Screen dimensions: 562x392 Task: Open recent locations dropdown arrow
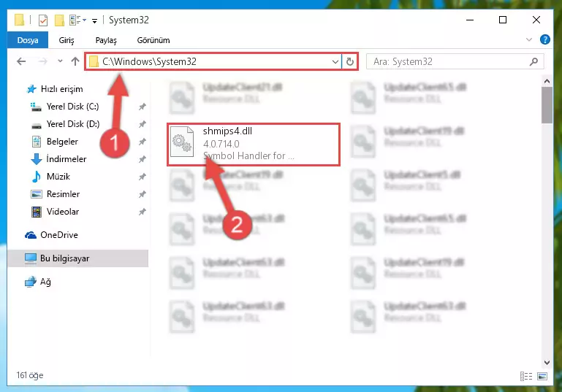pos(60,61)
